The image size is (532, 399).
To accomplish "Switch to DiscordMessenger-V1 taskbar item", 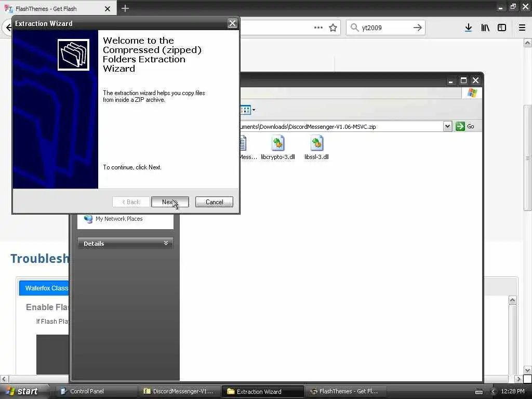I will tap(180, 391).
